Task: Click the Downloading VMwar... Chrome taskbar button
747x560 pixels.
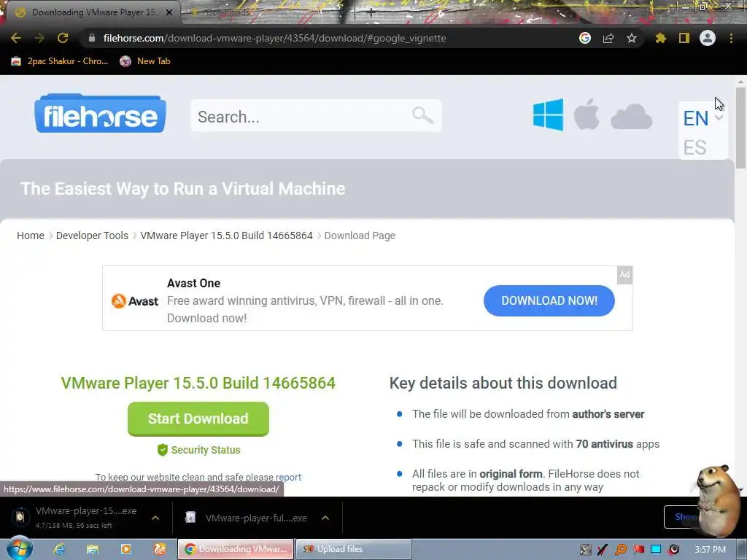Action: pyautogui.click(x=236, y=549)
